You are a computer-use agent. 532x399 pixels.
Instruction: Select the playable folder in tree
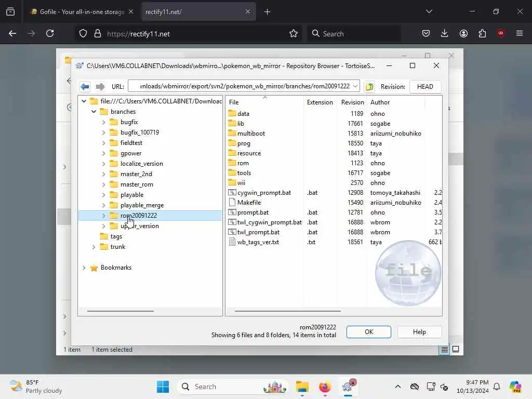point(131,195)
